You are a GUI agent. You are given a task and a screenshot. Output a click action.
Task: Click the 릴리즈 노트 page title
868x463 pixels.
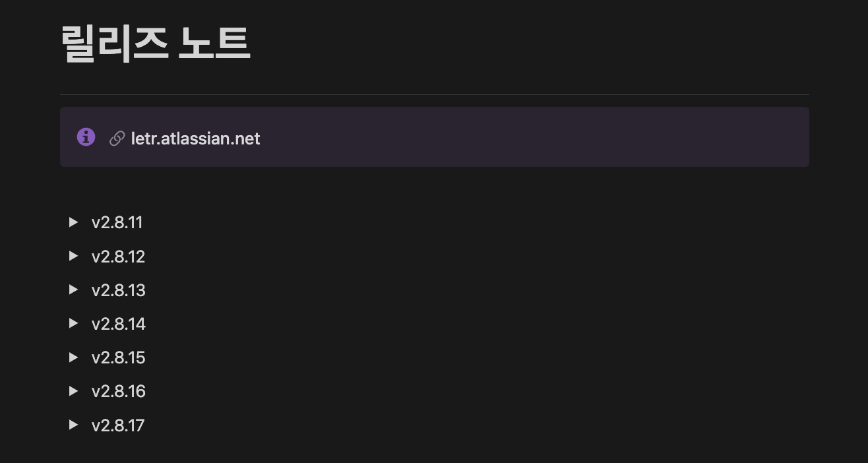pos(156,44)
